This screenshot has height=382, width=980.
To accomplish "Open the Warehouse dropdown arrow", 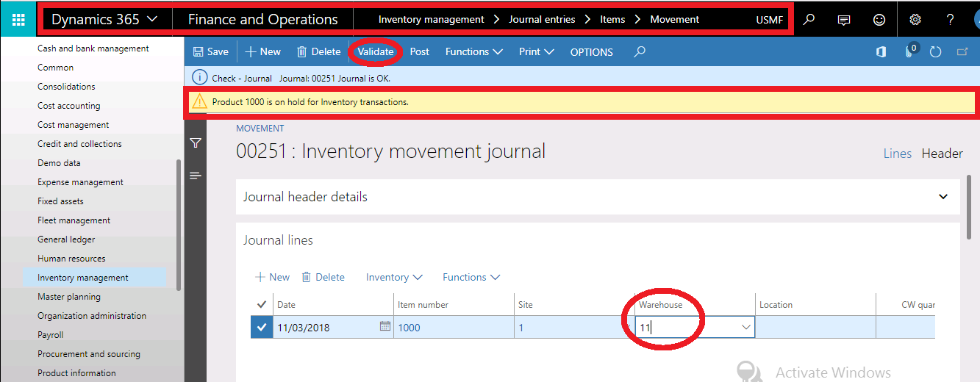I will [x=746, y=328].
